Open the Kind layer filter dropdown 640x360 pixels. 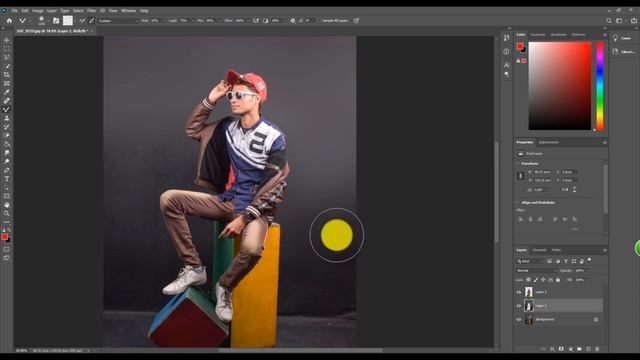coord(530,261)
